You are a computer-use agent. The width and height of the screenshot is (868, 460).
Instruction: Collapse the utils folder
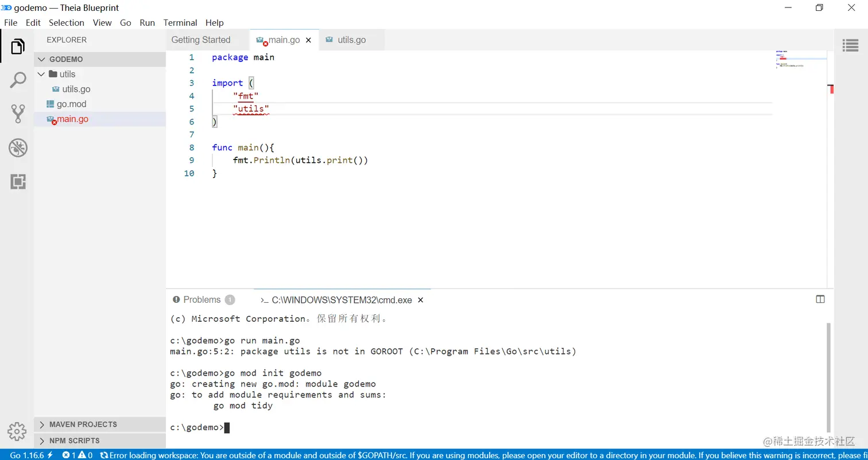100,74
